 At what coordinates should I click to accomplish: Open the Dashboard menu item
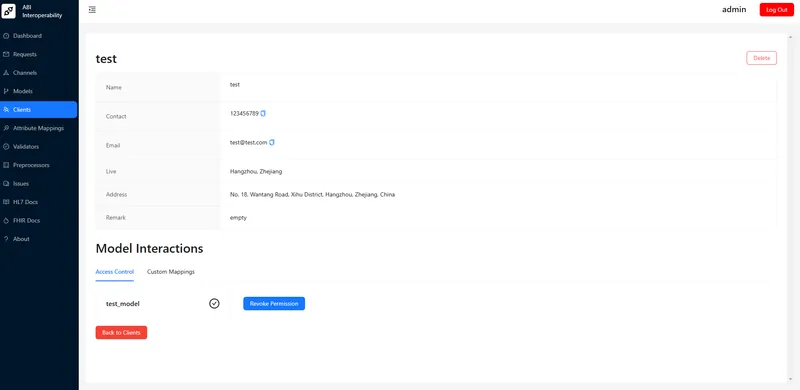tap(39, 36)
